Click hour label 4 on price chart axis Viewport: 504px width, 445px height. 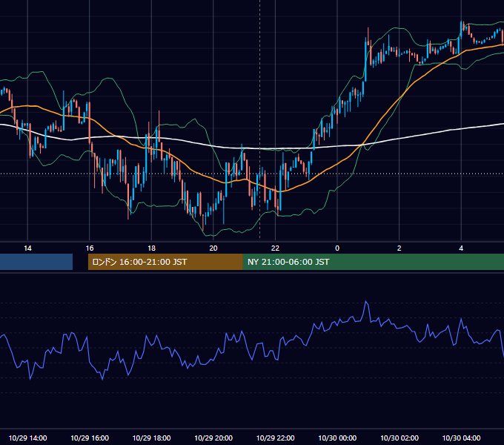(x=461, y=248)
